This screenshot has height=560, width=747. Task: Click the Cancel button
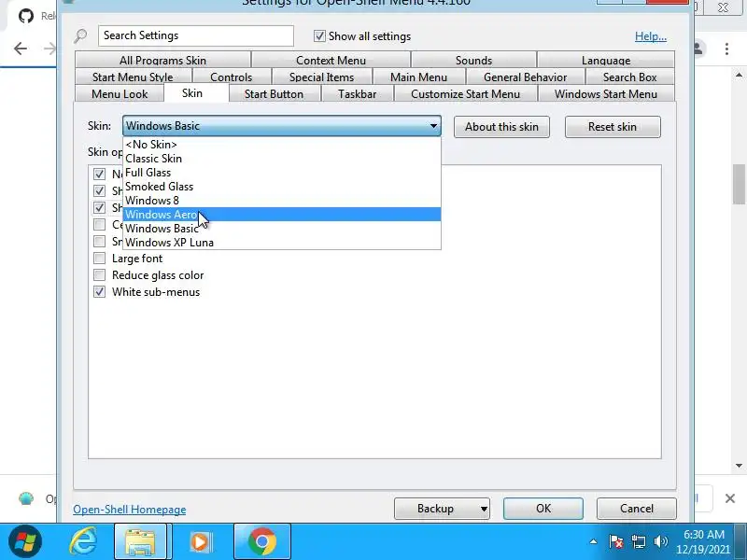(x=637, y=509)
